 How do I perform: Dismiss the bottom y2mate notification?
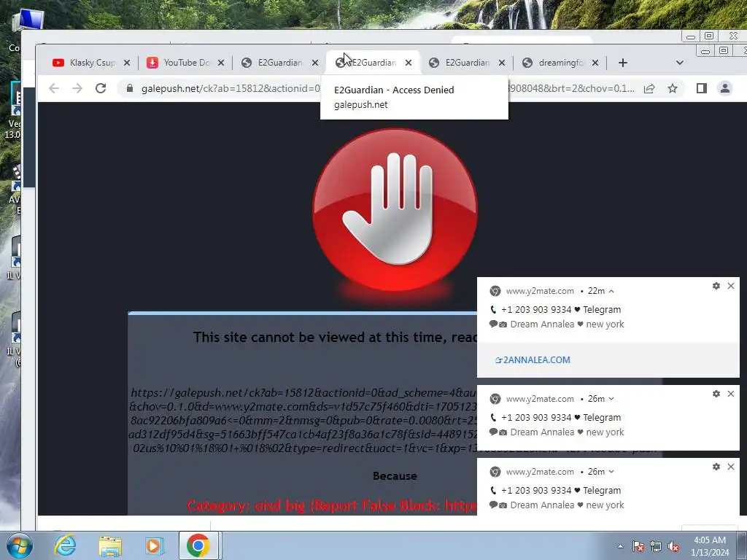coord(731,467)
